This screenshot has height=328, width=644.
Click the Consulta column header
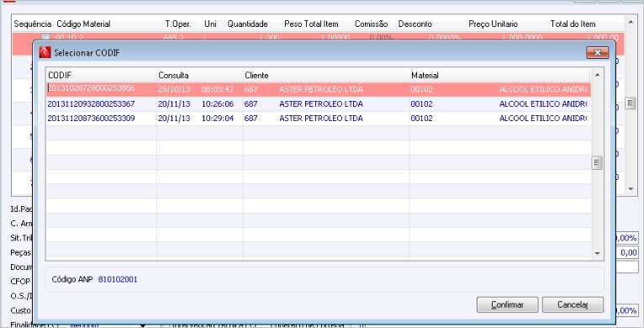tap(200, 75)
